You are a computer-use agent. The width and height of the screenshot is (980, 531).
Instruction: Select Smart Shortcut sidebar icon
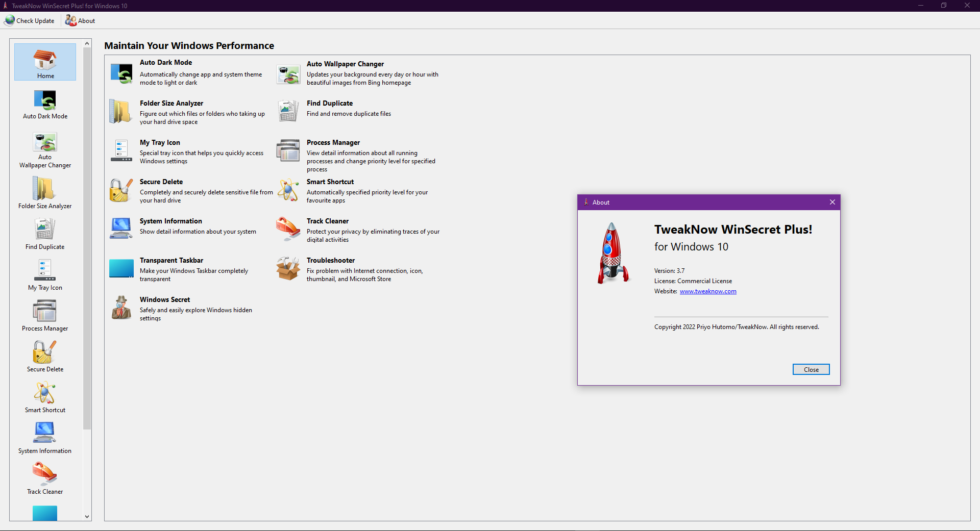(x=45, y=397)
